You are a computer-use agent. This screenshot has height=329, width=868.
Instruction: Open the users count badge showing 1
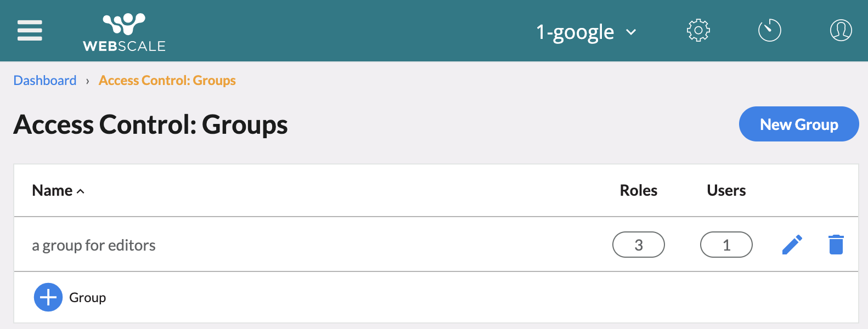pyautogui.click(x=726, y=245)
